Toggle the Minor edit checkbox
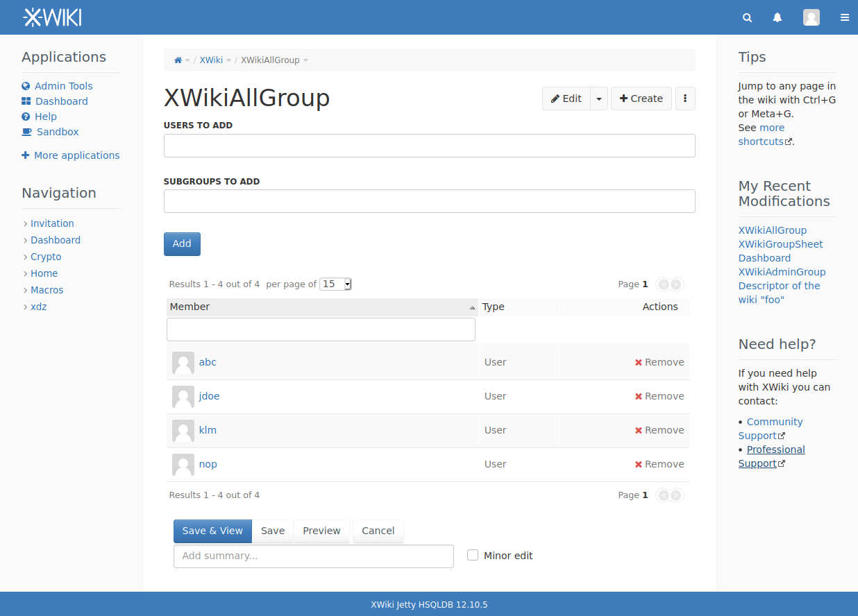 point(473,555)
